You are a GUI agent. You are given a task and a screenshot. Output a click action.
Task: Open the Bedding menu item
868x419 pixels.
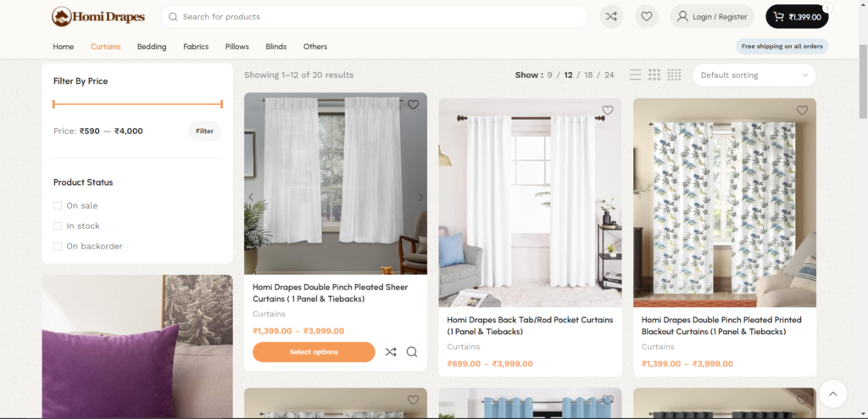[x=152, y=47]
